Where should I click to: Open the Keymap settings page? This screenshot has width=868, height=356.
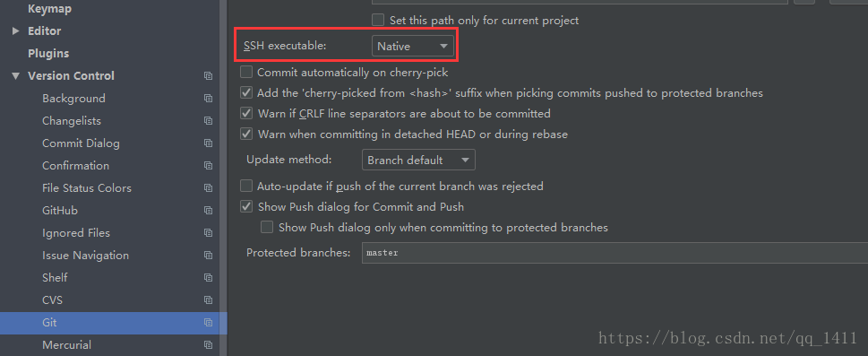[50, 9]
